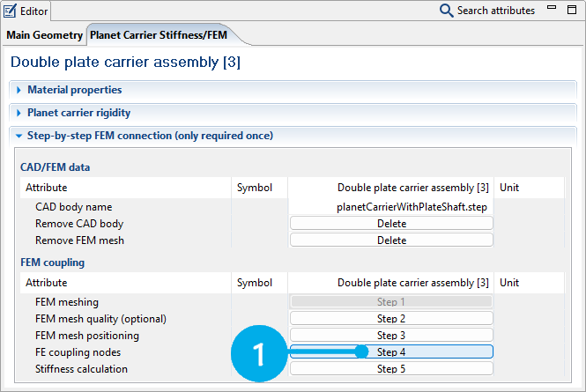Click the FEM coupling group heading
The image size is (586, 392).
(53, 263)
